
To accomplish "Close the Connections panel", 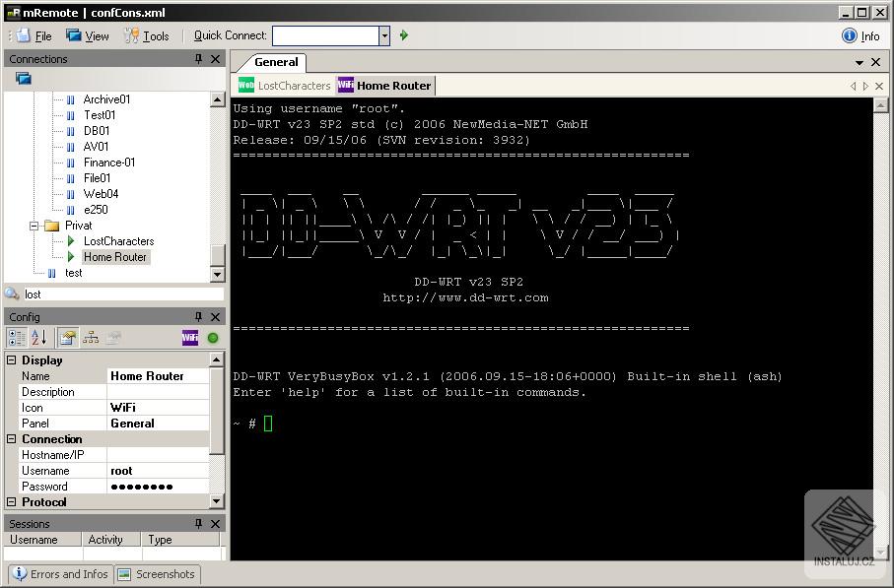I will (x=216, y=59).
